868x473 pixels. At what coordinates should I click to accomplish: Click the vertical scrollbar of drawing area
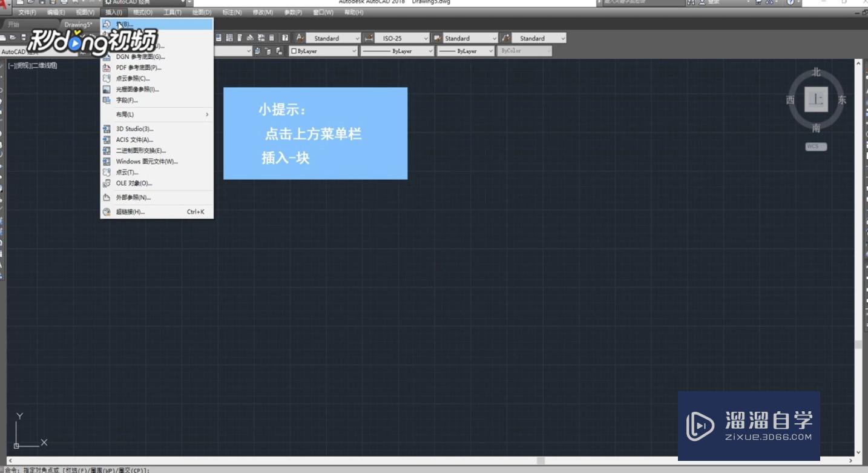858,257
